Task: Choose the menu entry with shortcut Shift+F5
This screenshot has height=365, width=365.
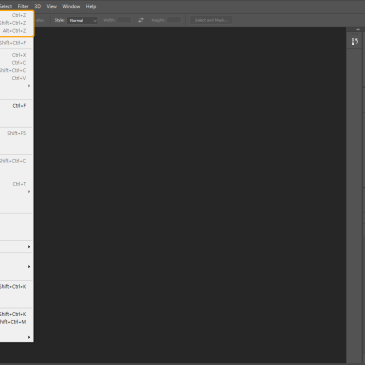Action: tap(16, 133)
